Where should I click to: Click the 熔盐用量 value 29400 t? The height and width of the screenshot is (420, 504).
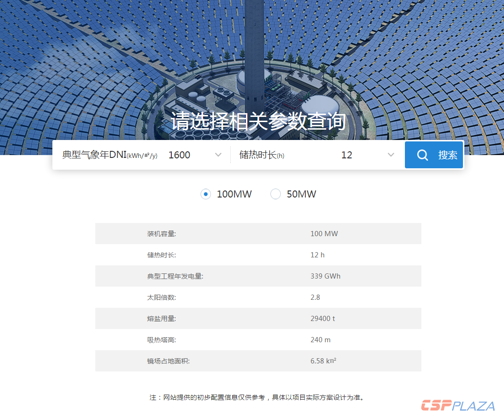[x=323, y=318]
